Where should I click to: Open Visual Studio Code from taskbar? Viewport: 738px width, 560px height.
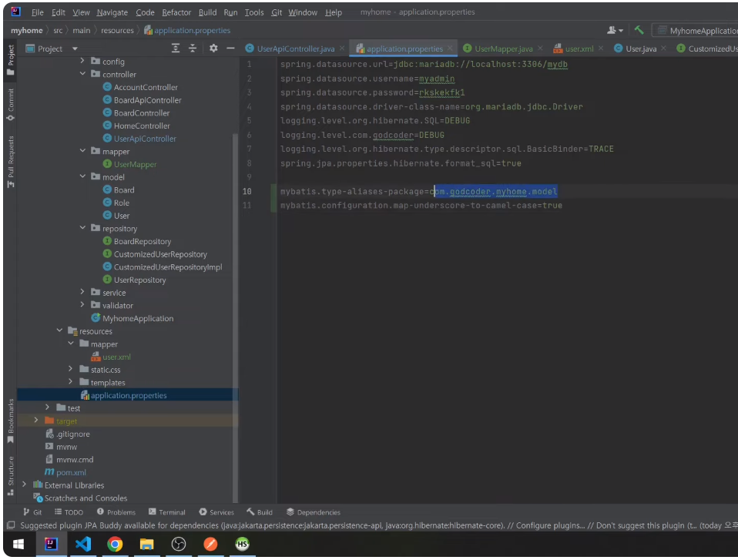click(83, 545)
